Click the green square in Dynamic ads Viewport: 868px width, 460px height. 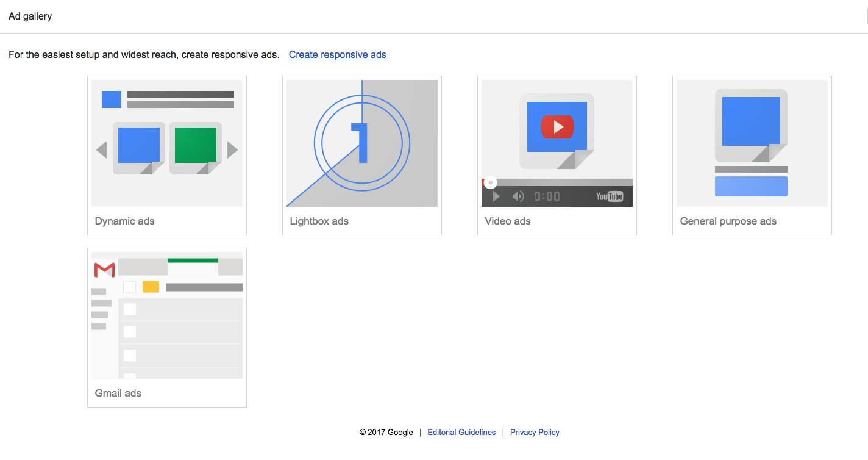(x=196, y=145)
